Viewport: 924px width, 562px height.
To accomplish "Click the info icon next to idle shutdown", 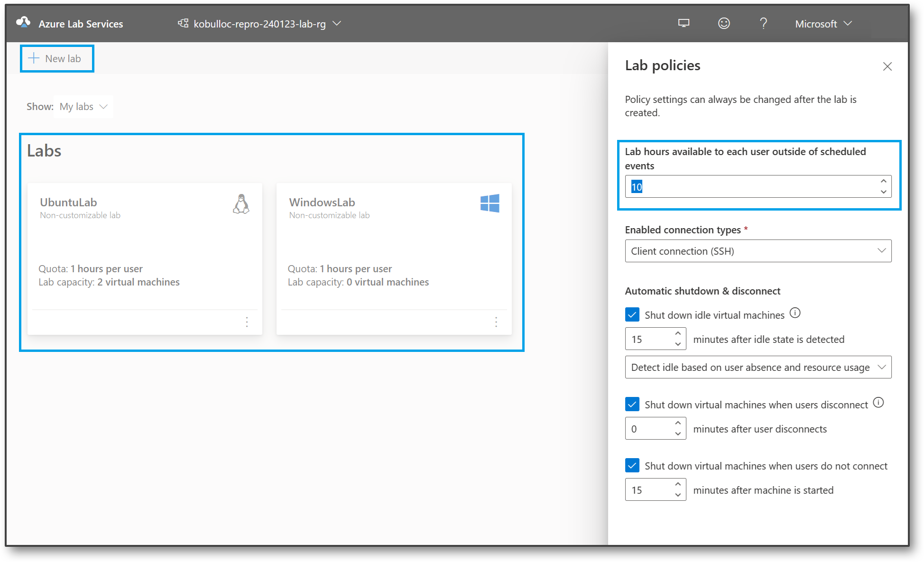I will point(795,313).
